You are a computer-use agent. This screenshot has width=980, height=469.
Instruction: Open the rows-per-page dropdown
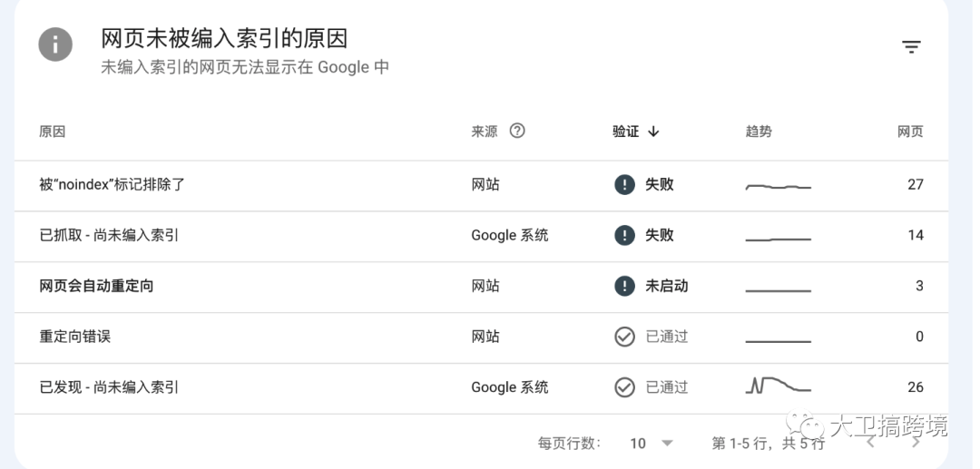click(x=652, y=444)
